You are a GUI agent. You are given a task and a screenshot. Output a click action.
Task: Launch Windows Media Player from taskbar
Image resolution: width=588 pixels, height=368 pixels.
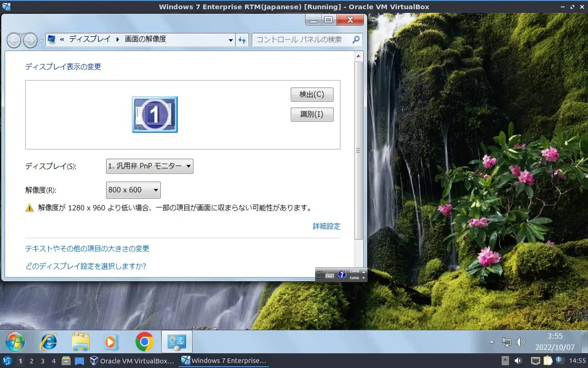[111, 342]
